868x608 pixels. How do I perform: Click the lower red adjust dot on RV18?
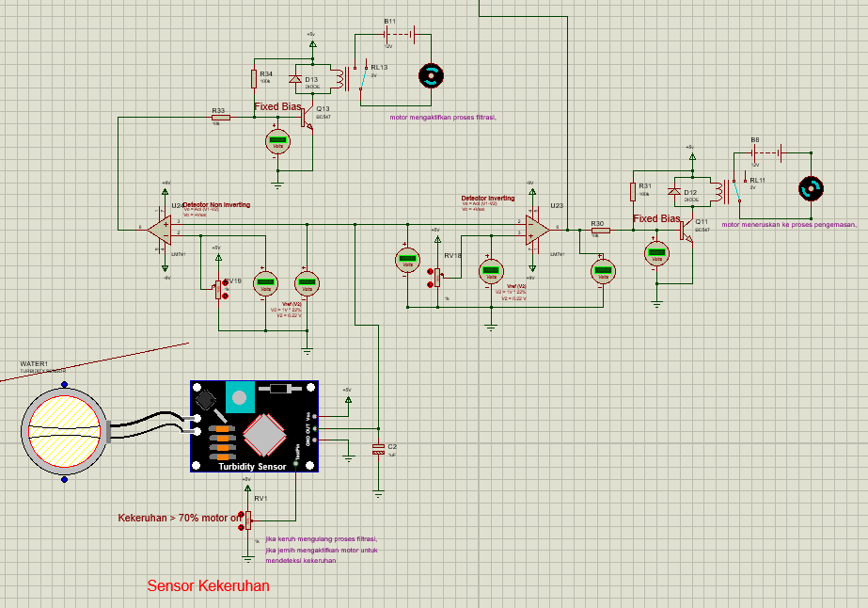point(430,284)
